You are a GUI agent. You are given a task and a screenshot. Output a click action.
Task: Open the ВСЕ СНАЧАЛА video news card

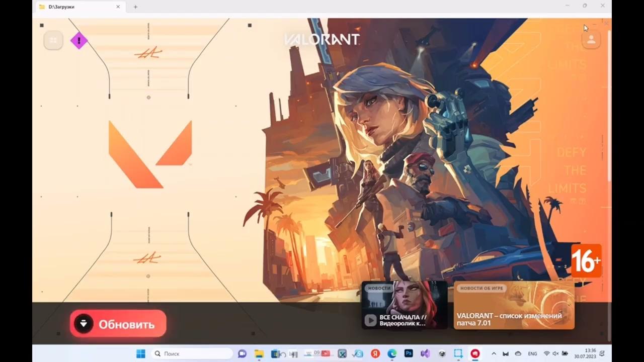[x=405, y=305]
